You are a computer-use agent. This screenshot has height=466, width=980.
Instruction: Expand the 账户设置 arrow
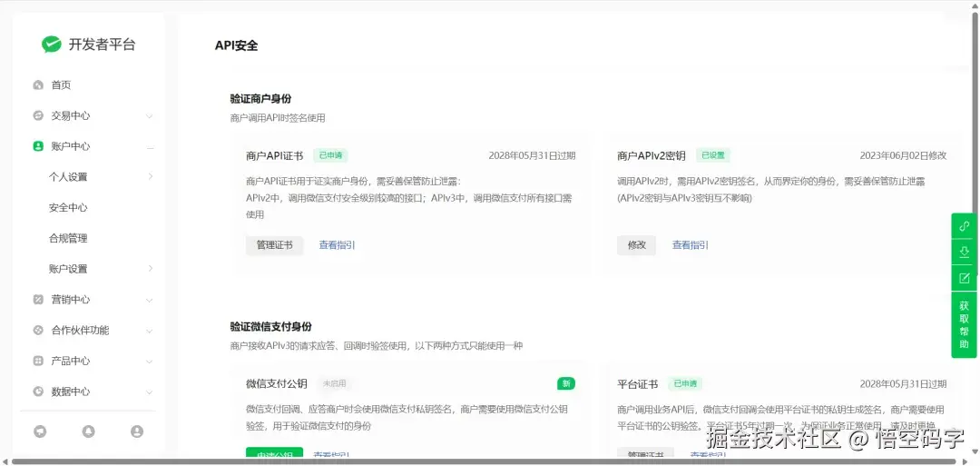(x=151, y=268)
